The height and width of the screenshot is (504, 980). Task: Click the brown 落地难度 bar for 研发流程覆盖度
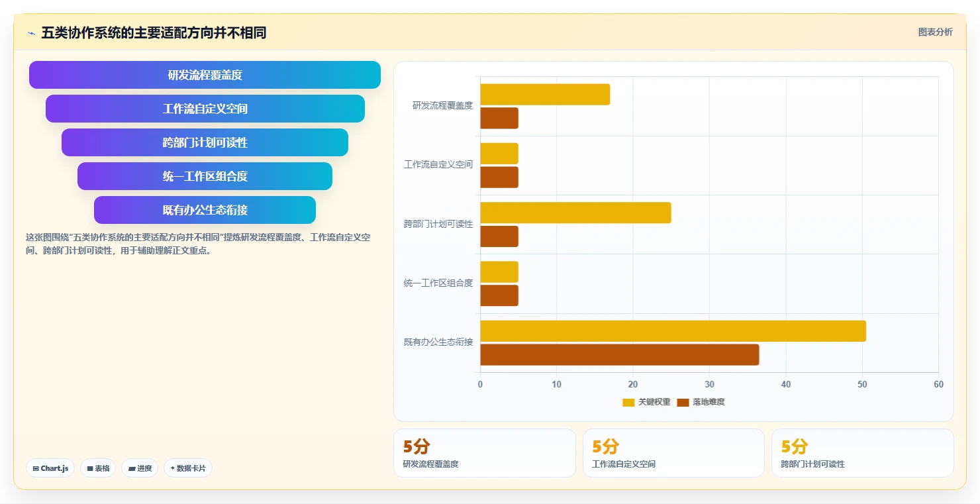click(x=499, y=118)
